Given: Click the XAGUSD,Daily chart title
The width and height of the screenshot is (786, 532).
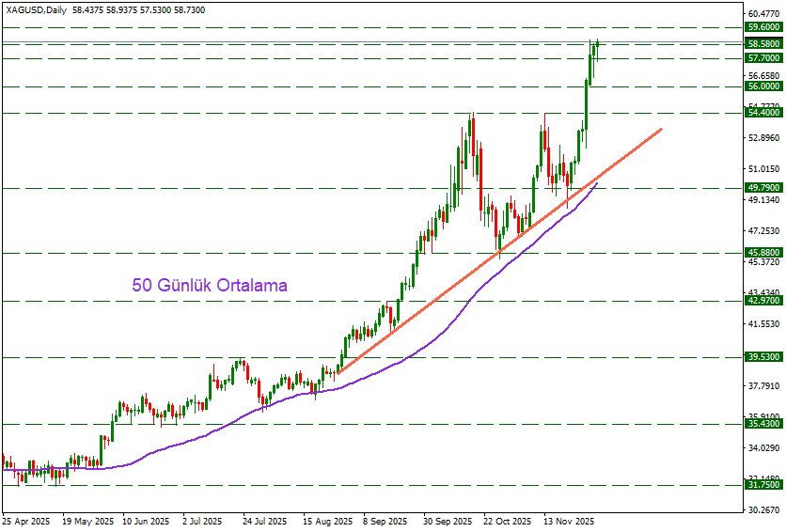Looking at the screenshot, I should click(x=34, y=7).
